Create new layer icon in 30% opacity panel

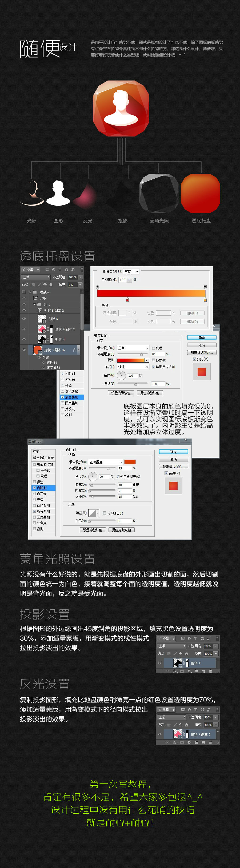[203, 672]
